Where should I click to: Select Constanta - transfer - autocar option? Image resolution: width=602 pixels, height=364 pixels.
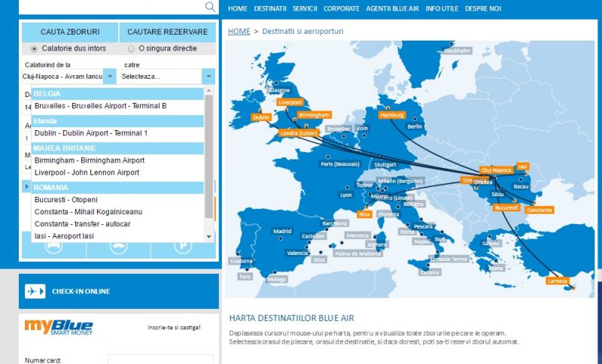[x=117, y=224]
